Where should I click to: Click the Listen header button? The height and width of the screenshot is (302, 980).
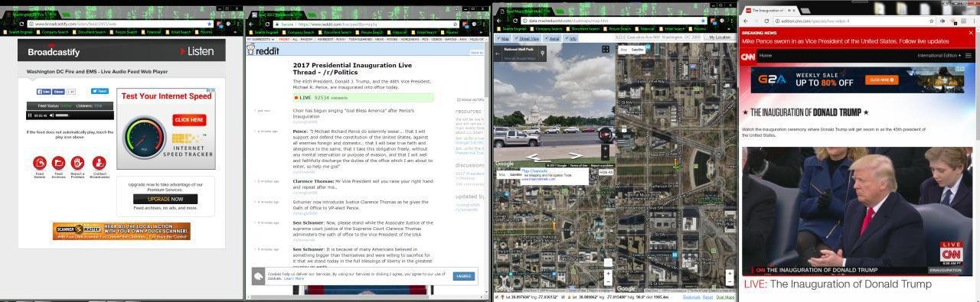point(197,51)
